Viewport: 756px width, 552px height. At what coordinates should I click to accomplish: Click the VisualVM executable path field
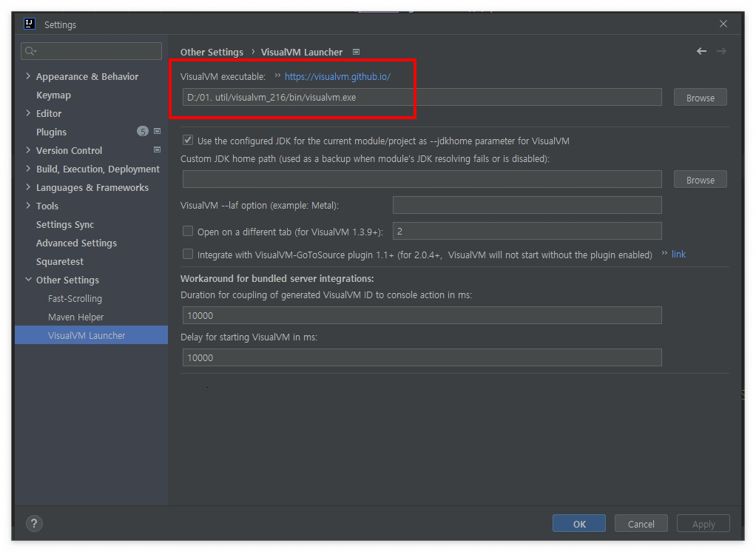422,98
